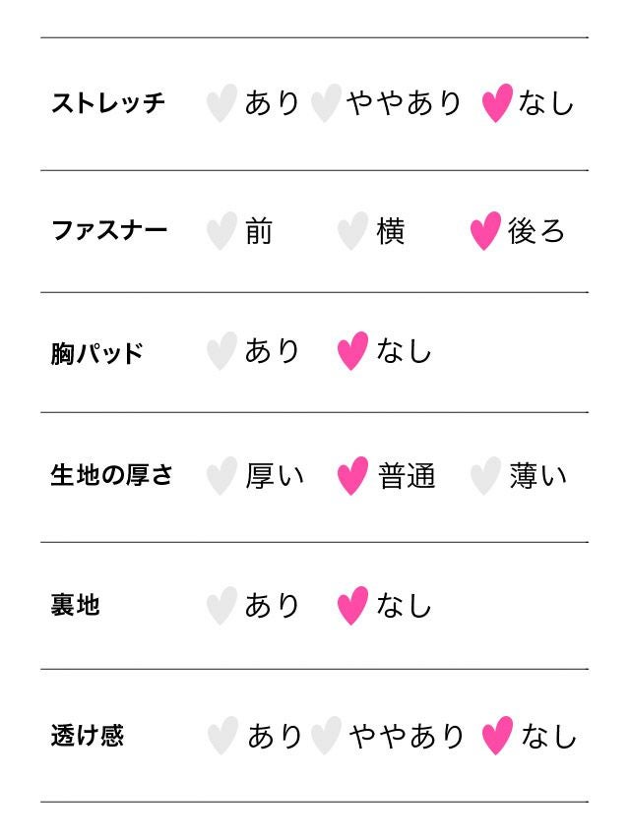Click pink heart for ファスナー 後ろ
This screenshot has height=840, width=630.
(x=485, y=231)
